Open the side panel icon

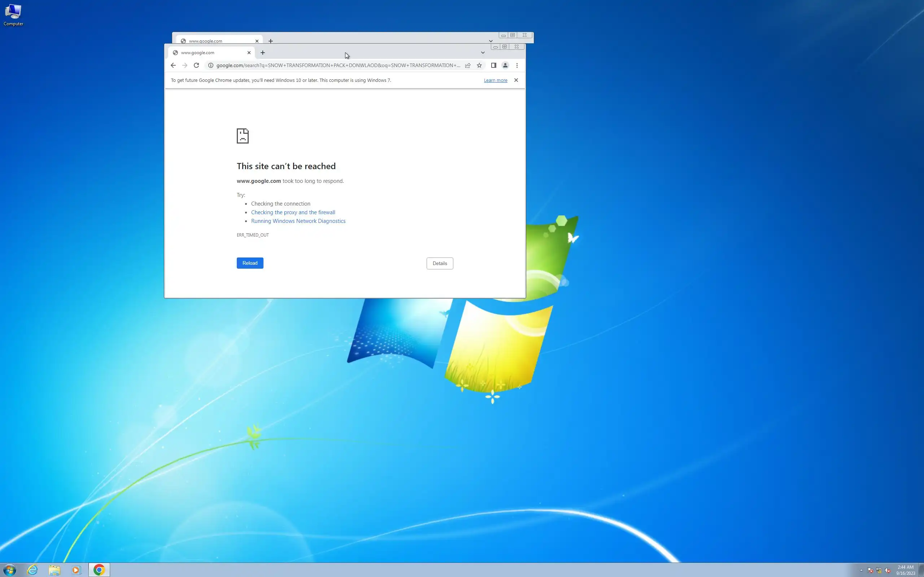pyautogui.click(x=493, y=65)
